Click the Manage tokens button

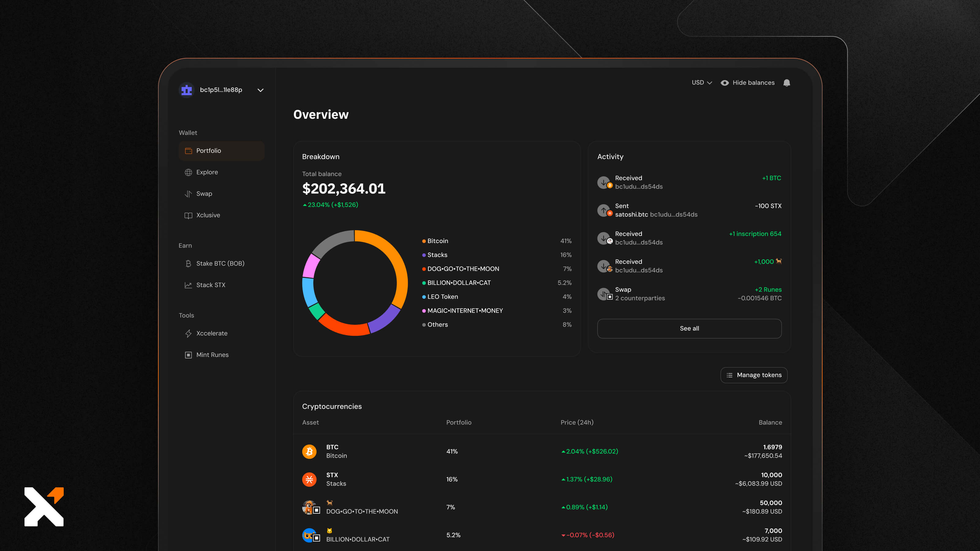[754, 375]
